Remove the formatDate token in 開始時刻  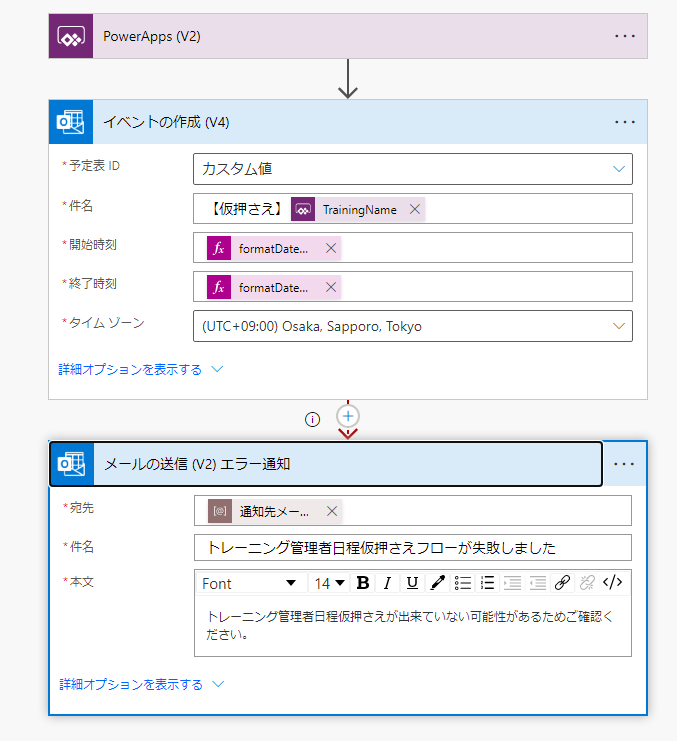pyautogui.click(x=331, y=248)
